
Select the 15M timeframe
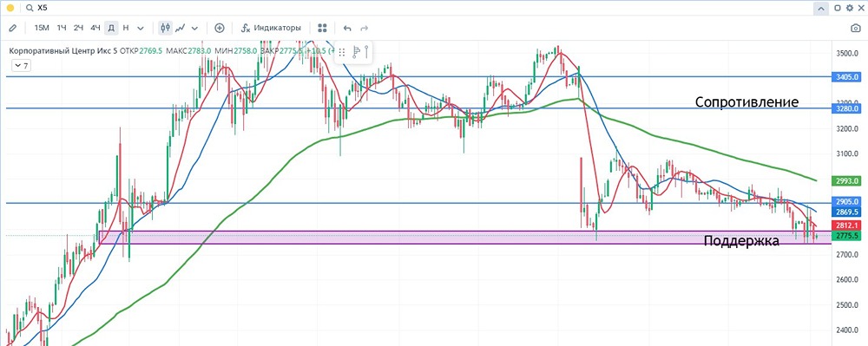click(x=42, y=28)
